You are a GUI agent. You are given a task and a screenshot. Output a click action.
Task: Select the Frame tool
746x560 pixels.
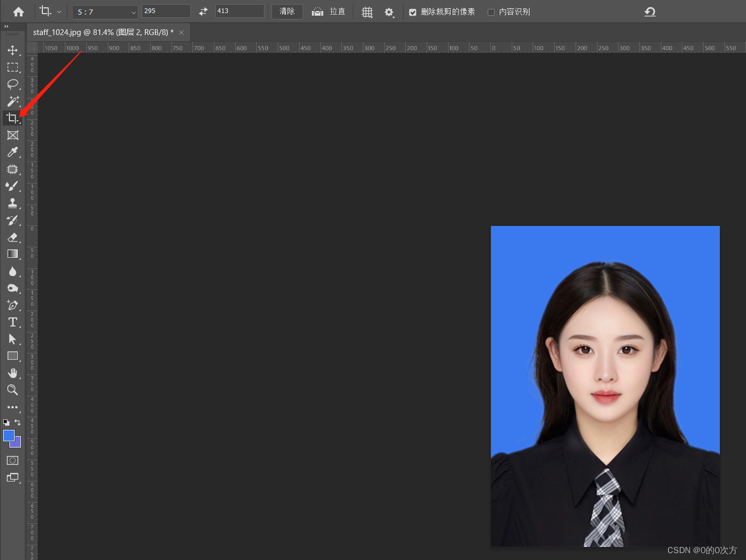point(13,135)
